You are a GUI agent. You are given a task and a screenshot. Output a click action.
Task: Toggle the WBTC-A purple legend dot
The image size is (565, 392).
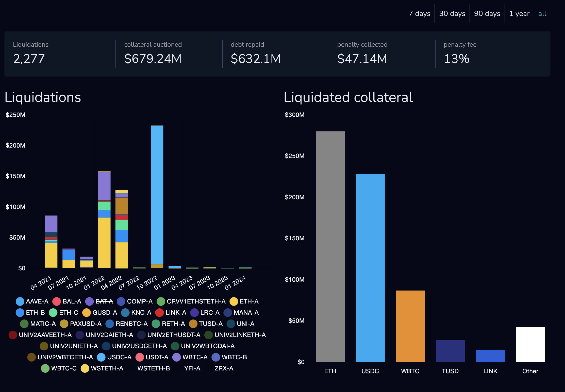pos(176,357)
